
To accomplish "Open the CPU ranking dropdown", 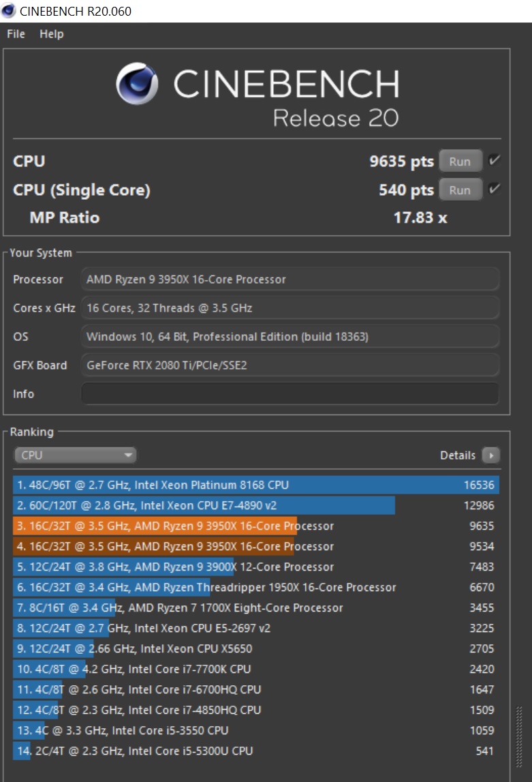I will pos(75,455).
